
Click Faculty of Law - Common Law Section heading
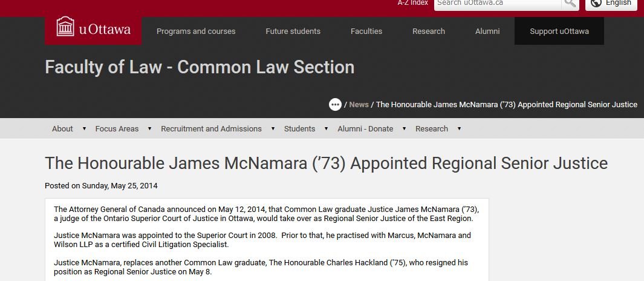(x=200, y=67)
